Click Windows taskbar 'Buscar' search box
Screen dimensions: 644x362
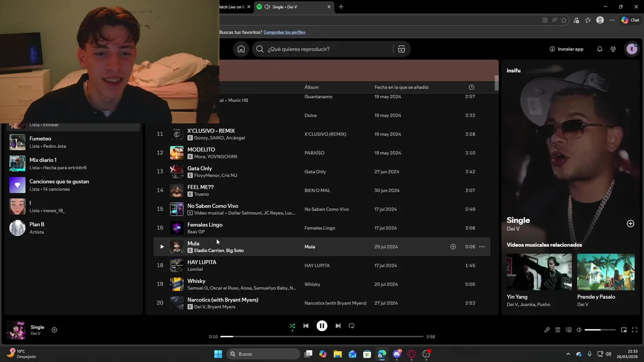(264, 354)
